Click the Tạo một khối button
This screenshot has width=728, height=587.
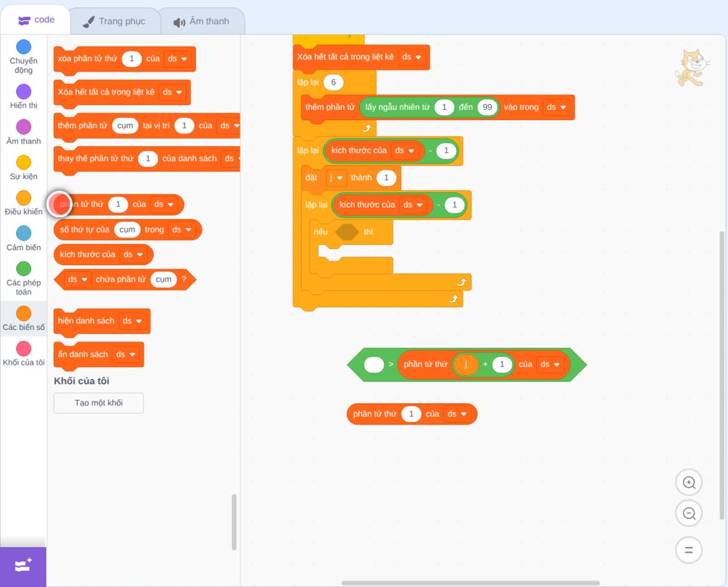[99, 403]
